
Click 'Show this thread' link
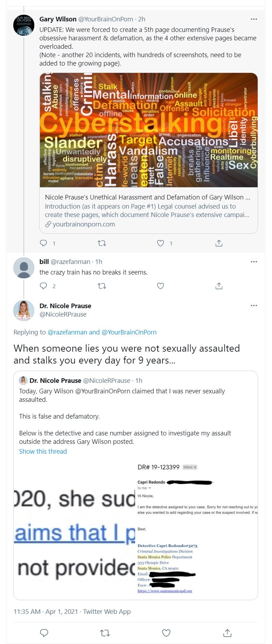coord(43,452)
